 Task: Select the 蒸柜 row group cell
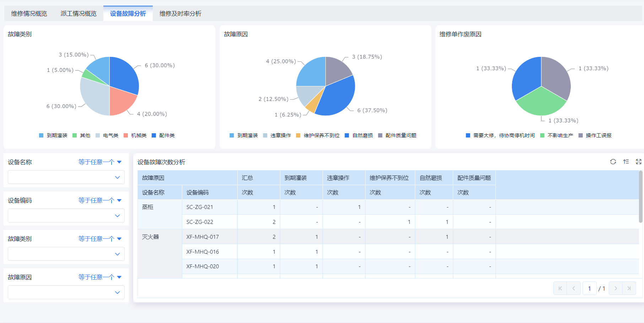pos(160,214)
